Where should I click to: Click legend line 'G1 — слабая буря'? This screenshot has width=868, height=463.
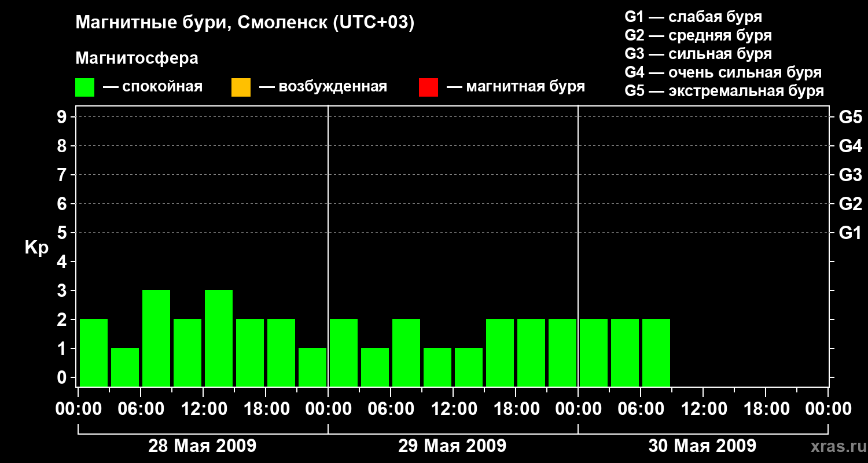(693, 16)
